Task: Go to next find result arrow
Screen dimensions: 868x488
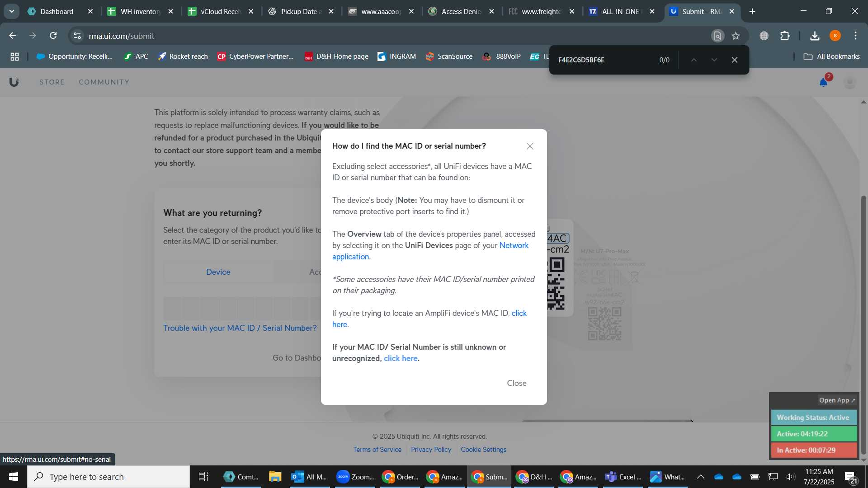Action: coord(714,60)
